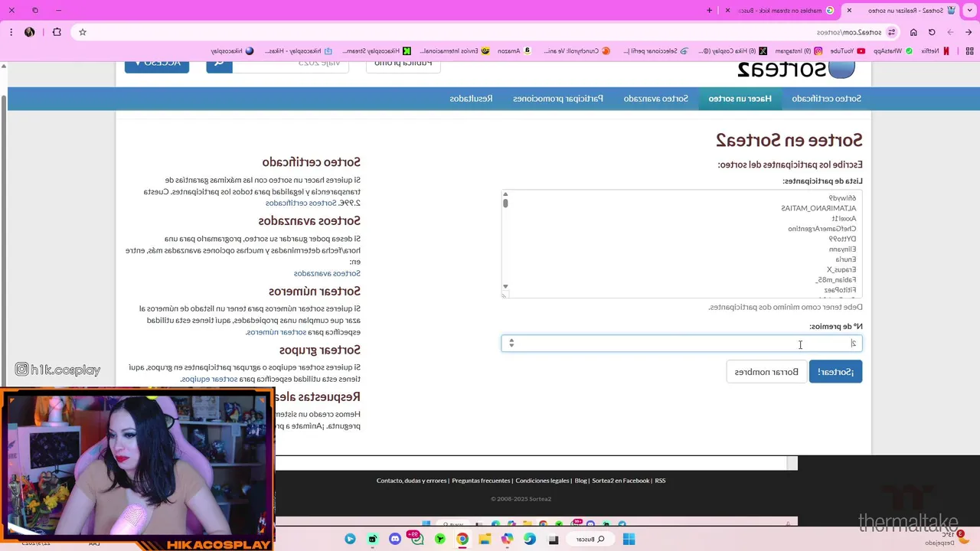Open the YouTube bookmark
Image resolution: width=980 pixels, height=551 pixels.
848,51
